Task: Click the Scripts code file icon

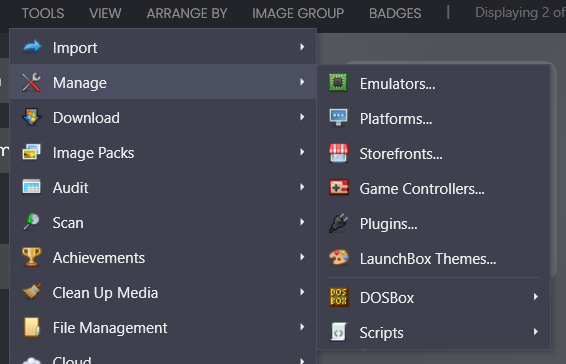Action: 338,332
